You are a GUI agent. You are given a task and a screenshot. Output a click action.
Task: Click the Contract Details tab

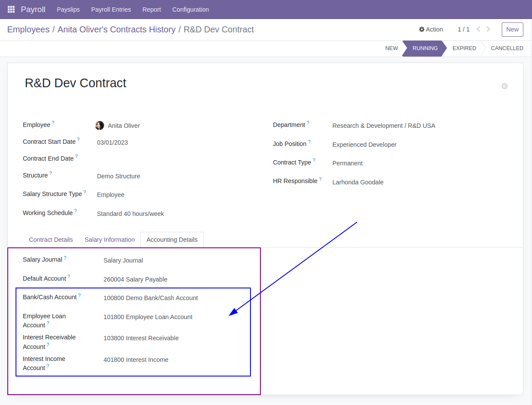[51, 240]
